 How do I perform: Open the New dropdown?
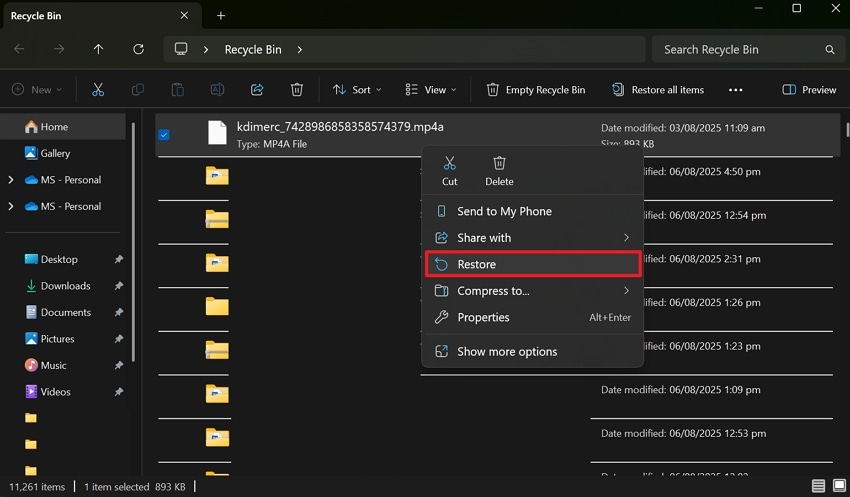(37, 89)
